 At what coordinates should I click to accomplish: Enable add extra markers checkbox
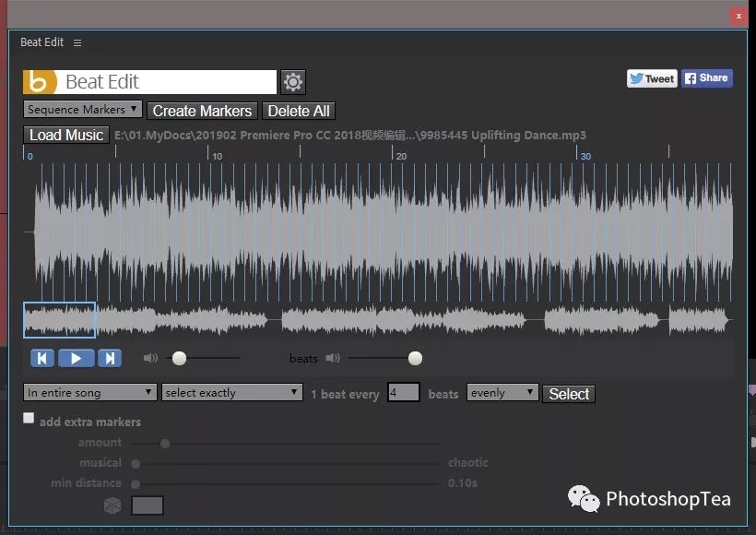click(29, 418)
